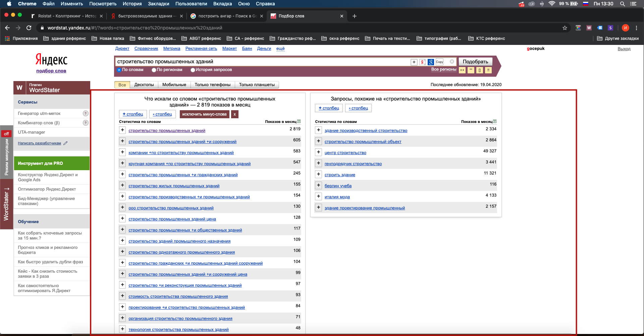Click the Выход logout link
644x336 pixels.
[x=624, y=49]
